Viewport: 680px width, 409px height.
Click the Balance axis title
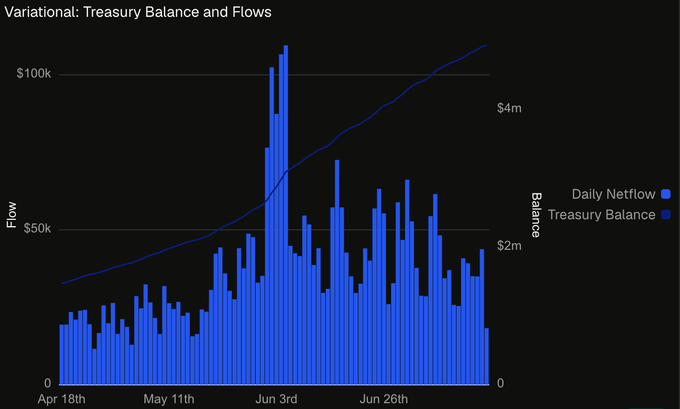[536, 215]
